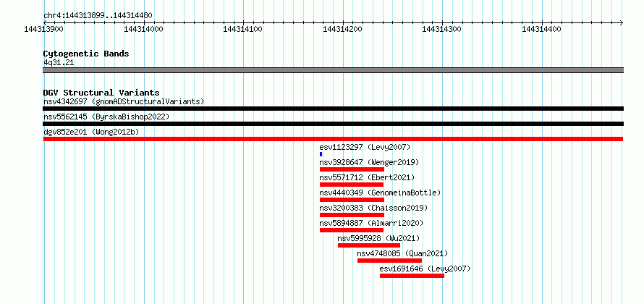The image size is (644, 304).
Task: Click the black bar for nsv4342697
Action: click(334, 109)
